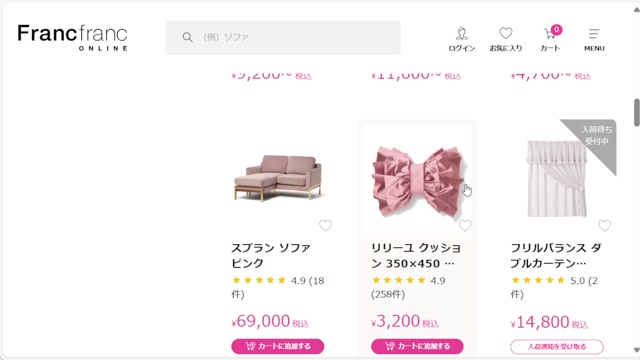The width and height of the screenshot is (640, 360).
Task: Open the frill curtain product image
Action: (x=556, y=178)
